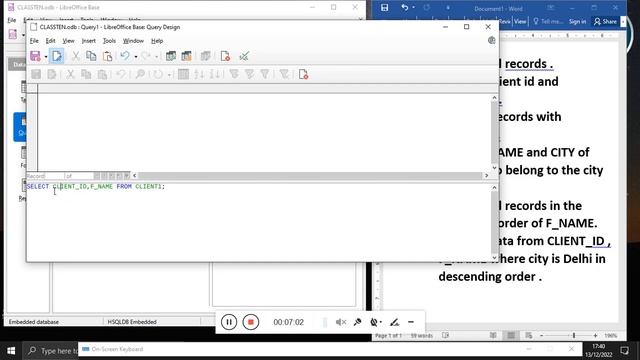Click the Undo arrow in upper toolbar
Viewport: 640px width, 360px height.
(x=125, y=56)
